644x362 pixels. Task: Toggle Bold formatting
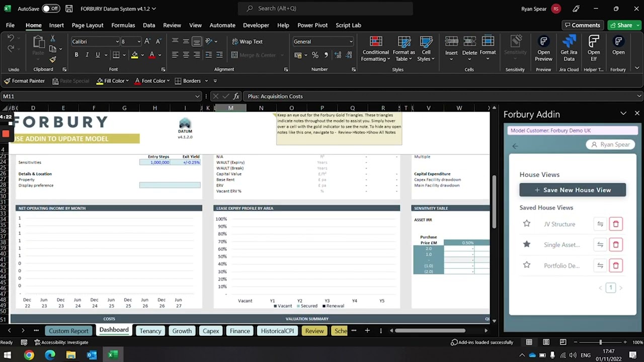click(x=76, y=55)
